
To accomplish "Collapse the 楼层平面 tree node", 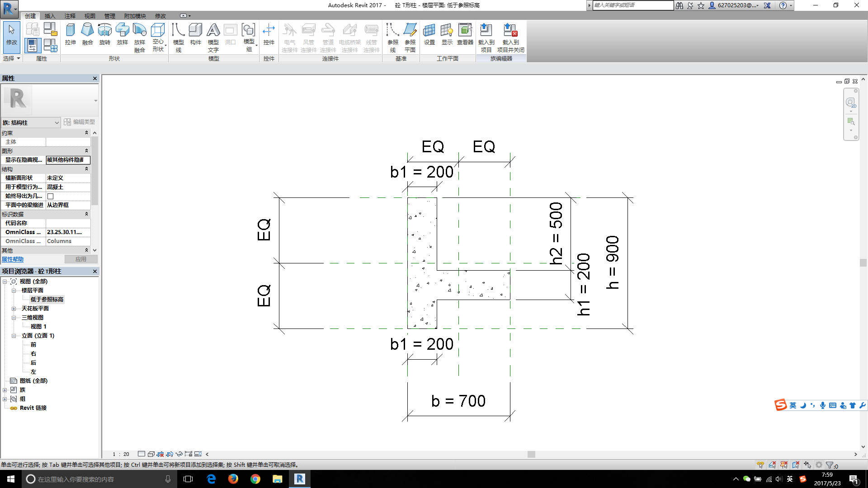I will (14, 291).
